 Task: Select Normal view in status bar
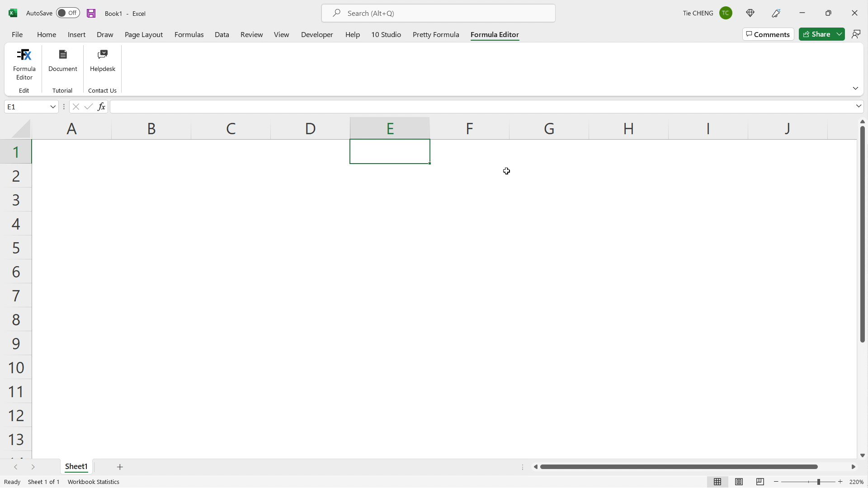717,482
